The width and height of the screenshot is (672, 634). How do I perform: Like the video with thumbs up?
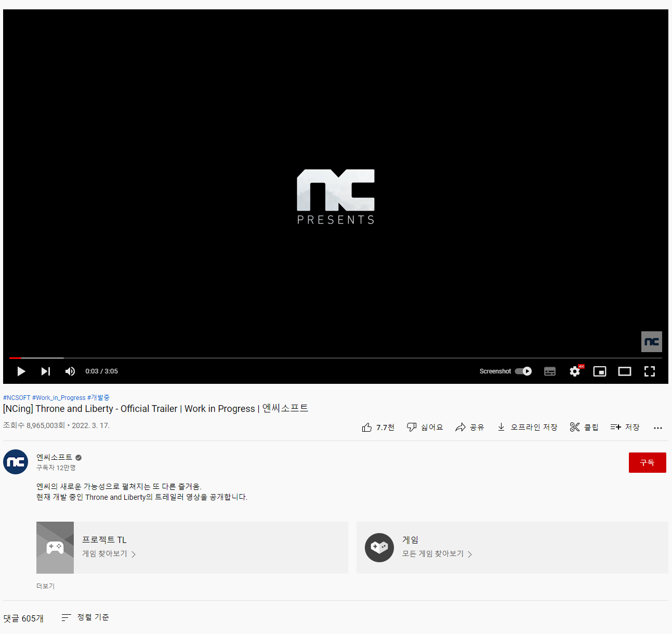pyautogui.click(x=378, y=427)
